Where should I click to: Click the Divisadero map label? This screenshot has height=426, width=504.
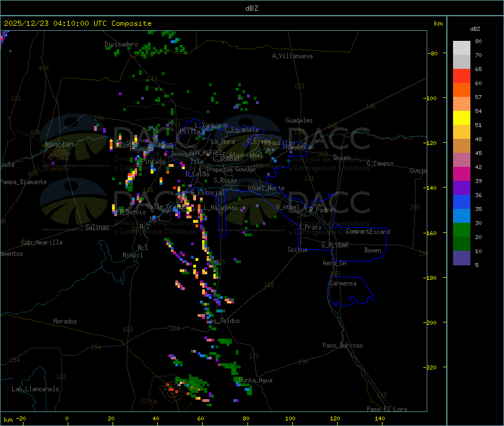click(x=121, y=44)
